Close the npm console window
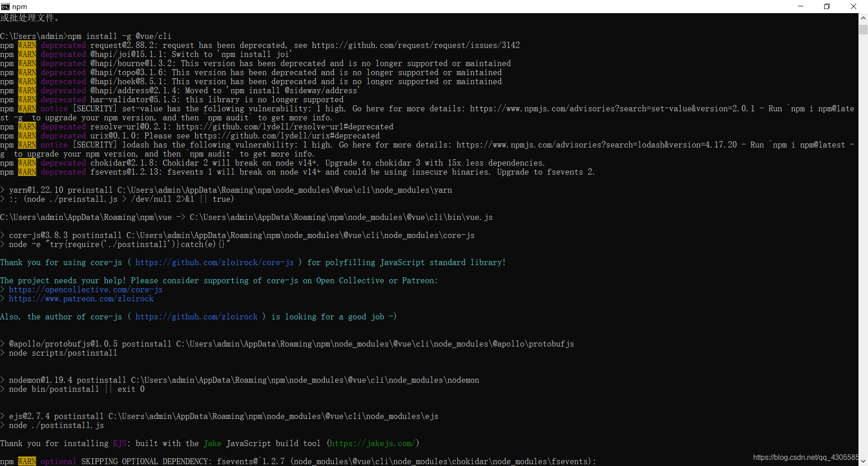This screenshot has width=868, height=466. pyautogui.click(x=854, y=6)
